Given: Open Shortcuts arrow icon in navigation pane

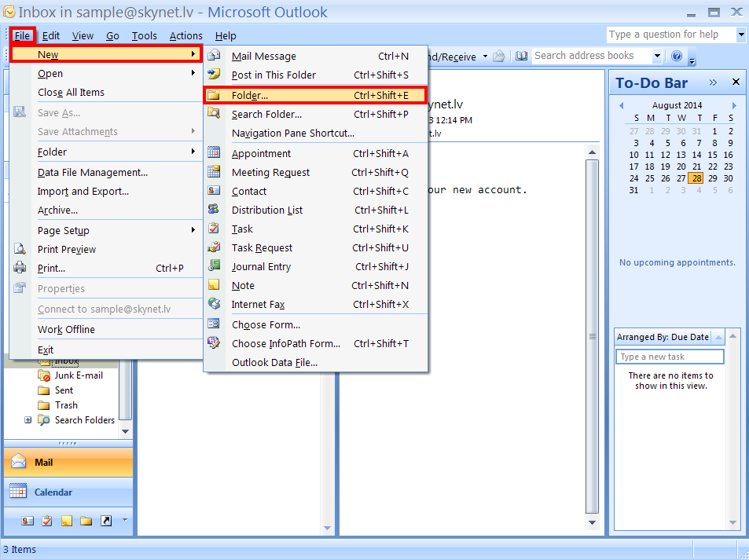Looking at the screenshot, I should [x=105, y=520].
